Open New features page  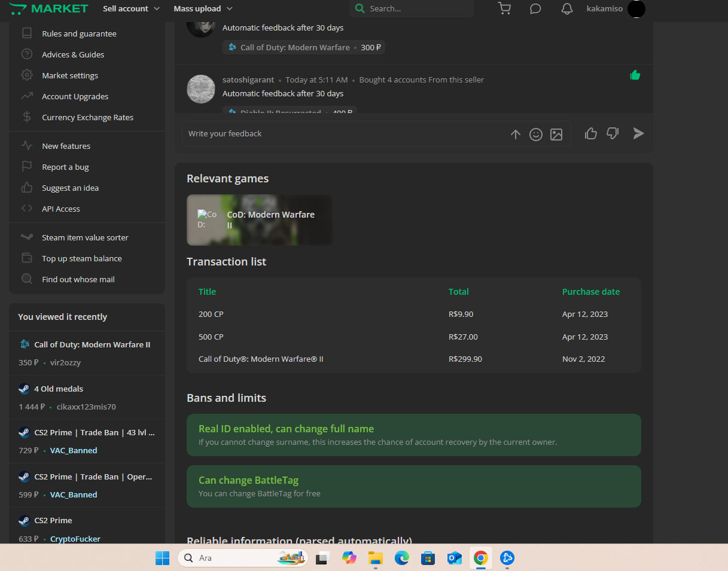point(66,146)
